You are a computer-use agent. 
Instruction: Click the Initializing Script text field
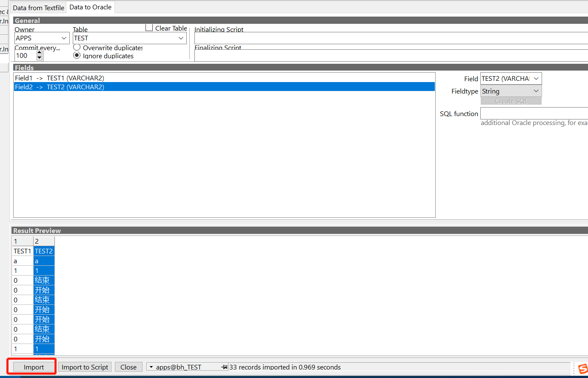[x=383, y=39]
